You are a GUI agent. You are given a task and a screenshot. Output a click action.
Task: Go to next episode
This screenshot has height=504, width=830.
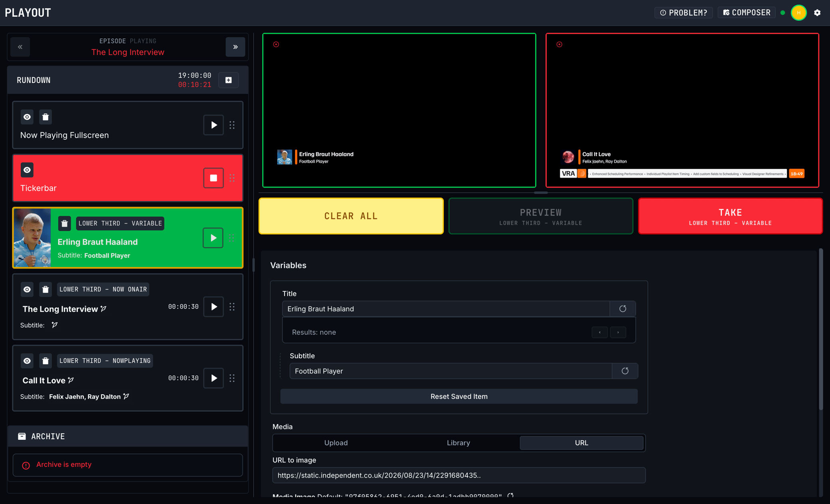pos(235,47)
